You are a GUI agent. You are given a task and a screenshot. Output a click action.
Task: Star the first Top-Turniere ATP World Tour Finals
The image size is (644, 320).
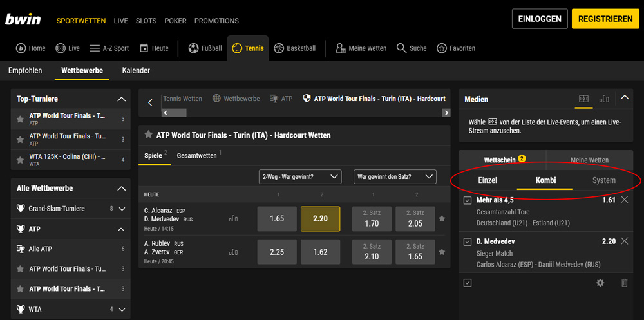click(x=20, y=119)
